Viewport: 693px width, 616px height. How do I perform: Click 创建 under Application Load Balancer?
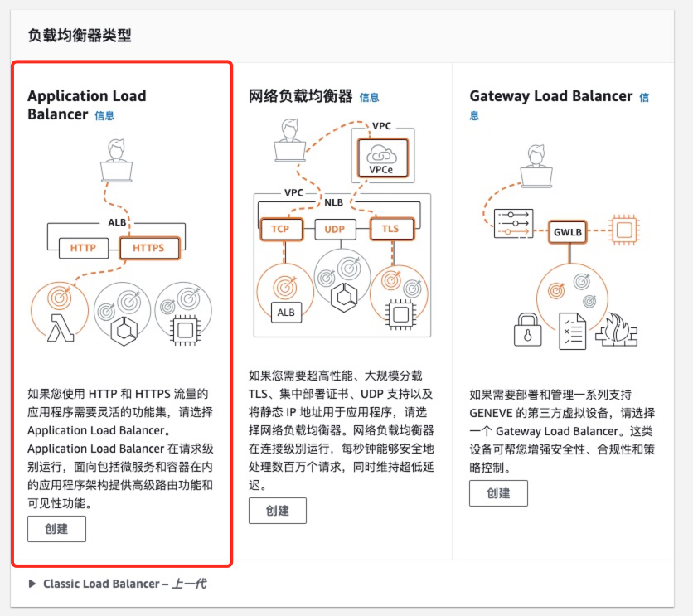click(x=56, y=528)
